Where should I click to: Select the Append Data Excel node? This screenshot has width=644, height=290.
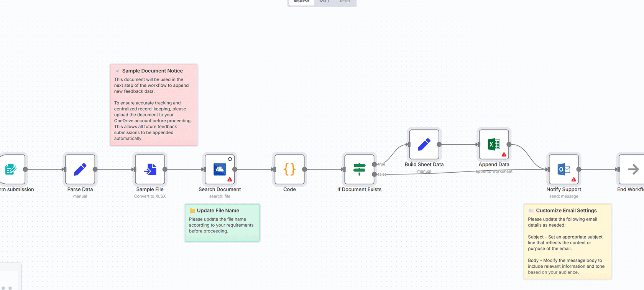494,144
